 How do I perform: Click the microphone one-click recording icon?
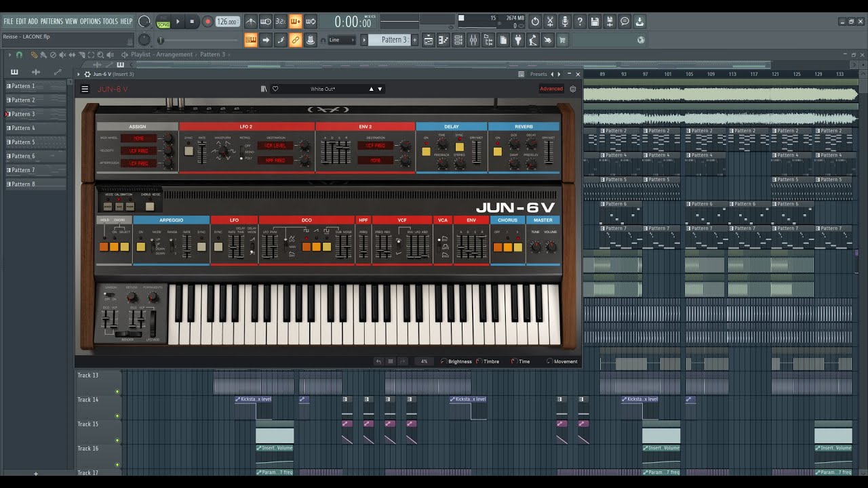565,22
